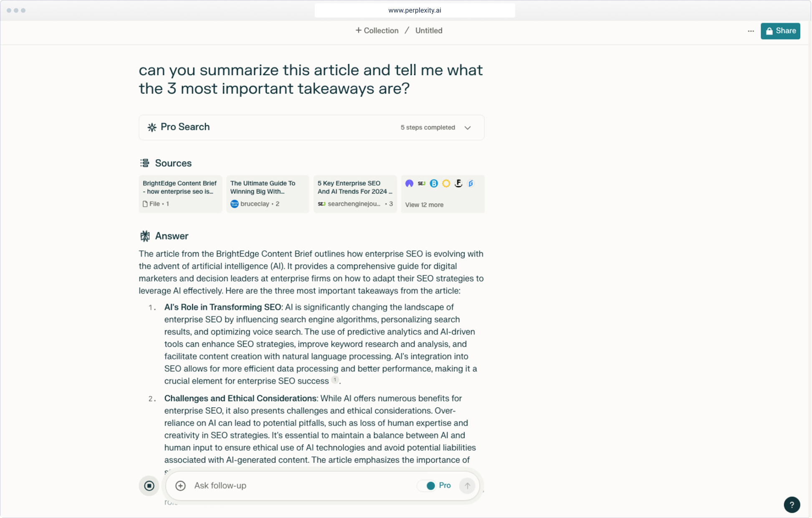Screen dimensions: 812x518
Task: Open the help question mark icon
Action: tap(792, 505)
